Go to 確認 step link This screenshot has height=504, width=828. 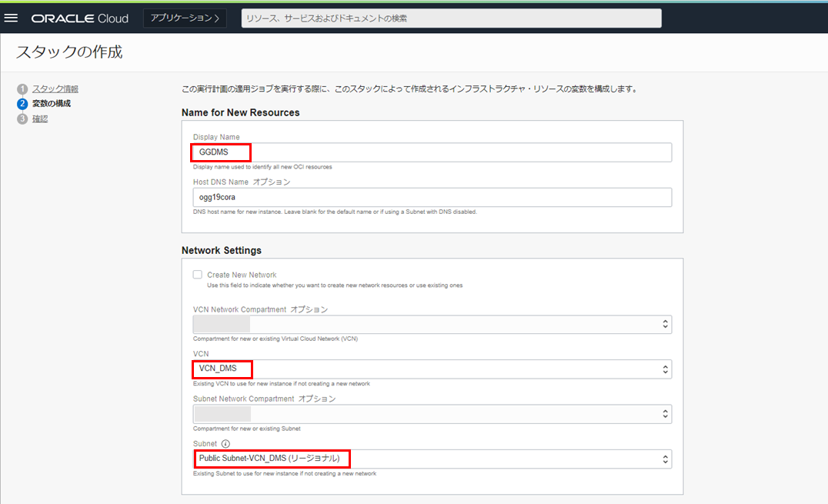40,119
